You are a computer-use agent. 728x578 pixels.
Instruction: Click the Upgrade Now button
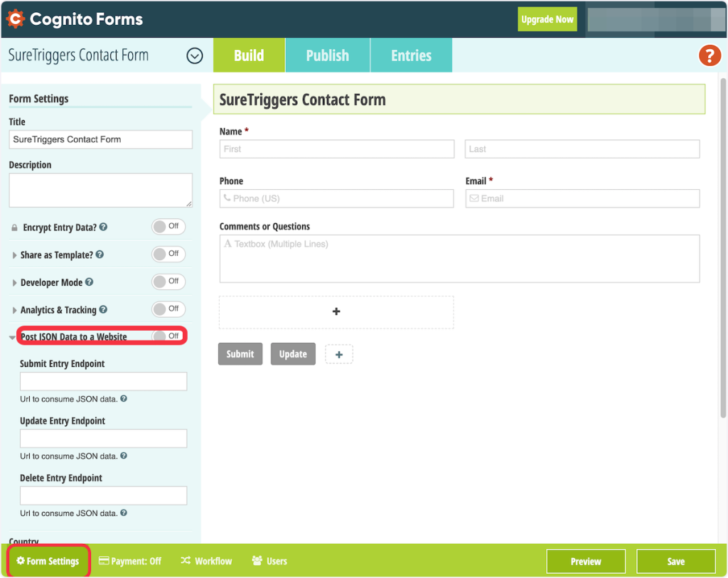(547, 19)
